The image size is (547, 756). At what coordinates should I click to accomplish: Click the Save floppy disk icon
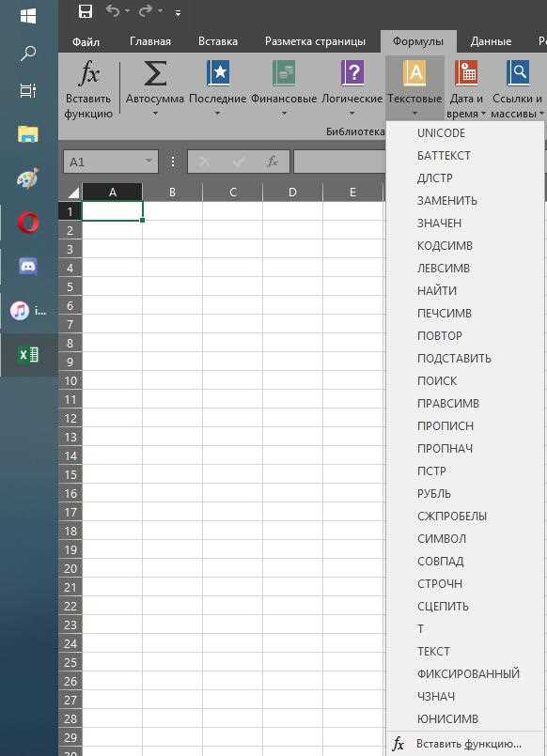[86, 11]
